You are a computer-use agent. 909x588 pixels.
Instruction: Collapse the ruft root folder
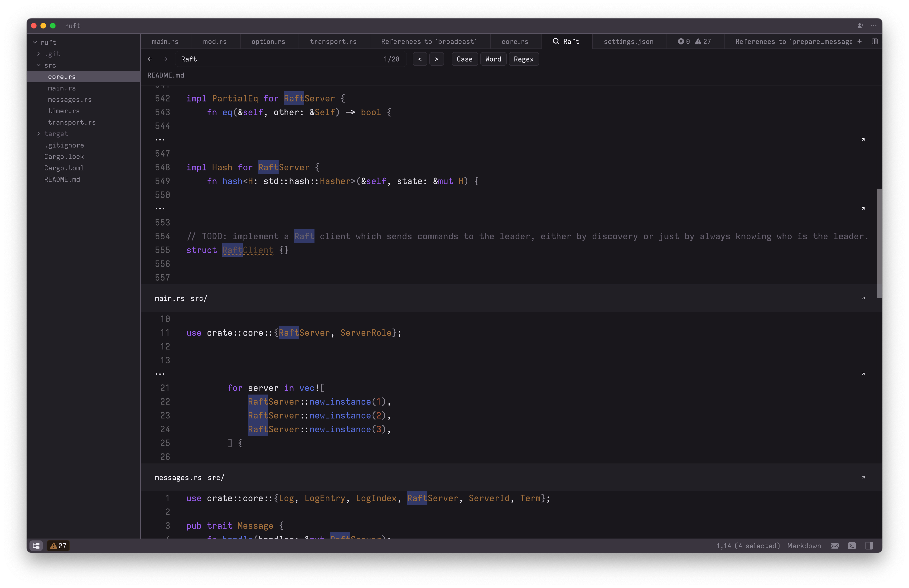pos(35,42)
